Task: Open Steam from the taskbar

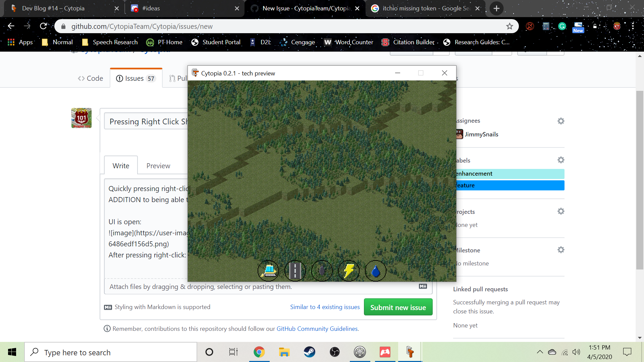Action: coord(310,352)
